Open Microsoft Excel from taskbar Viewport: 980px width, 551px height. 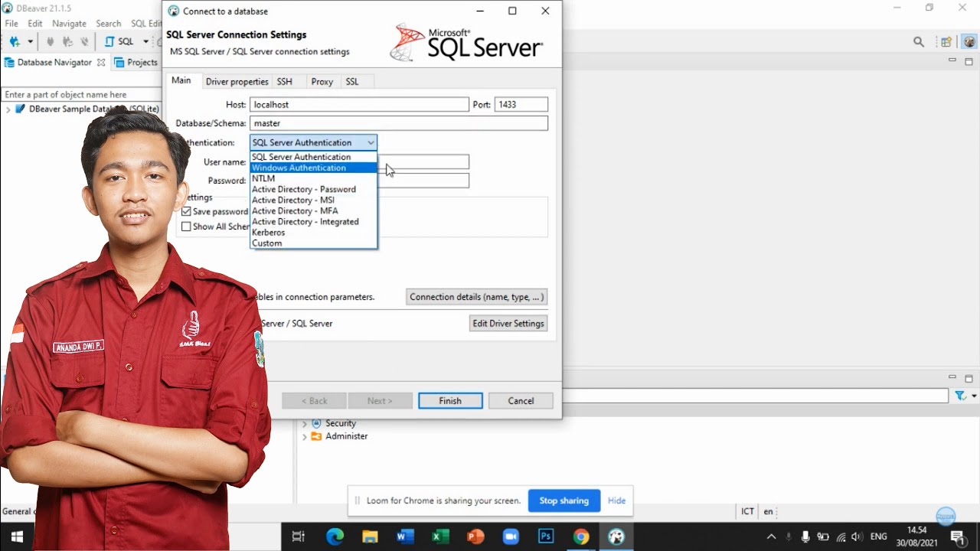[440, 536]
